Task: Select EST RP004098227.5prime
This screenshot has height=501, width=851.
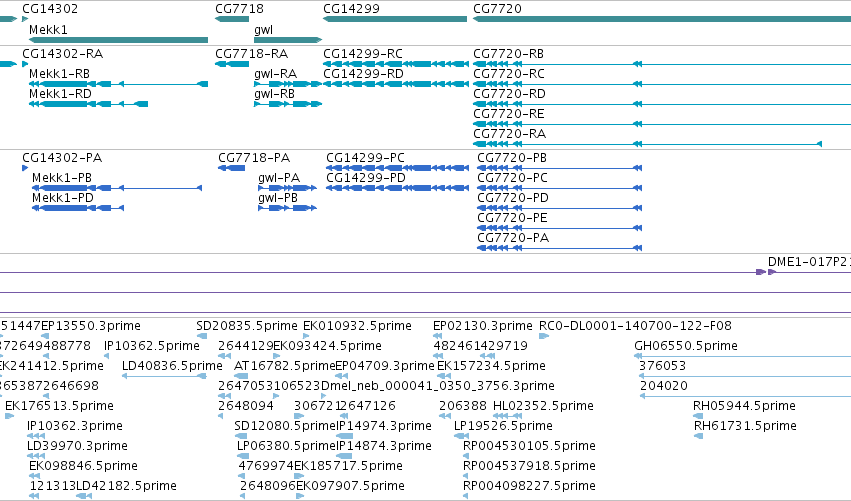Action: (529, 487)
